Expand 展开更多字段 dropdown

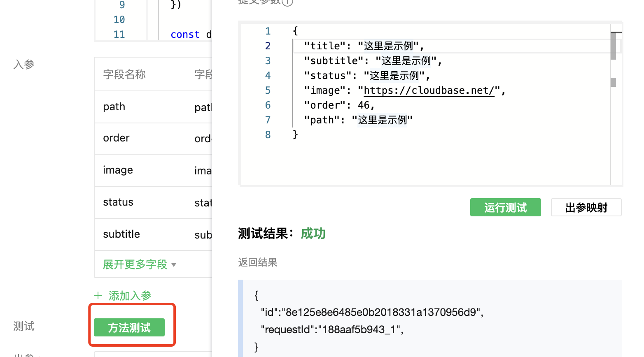[x=140, y=264]
